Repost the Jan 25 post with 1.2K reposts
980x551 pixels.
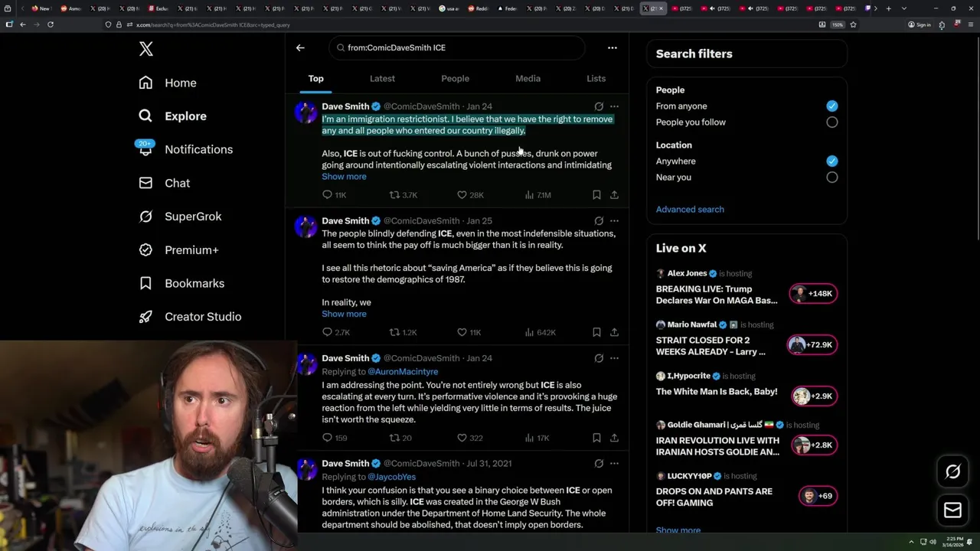(403, 333)
